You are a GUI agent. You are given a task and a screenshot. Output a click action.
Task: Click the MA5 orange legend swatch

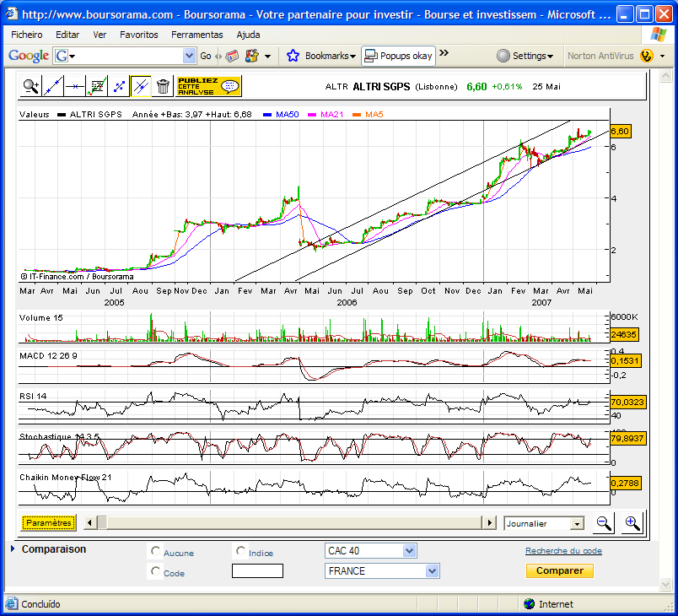[x=357, y=115]
